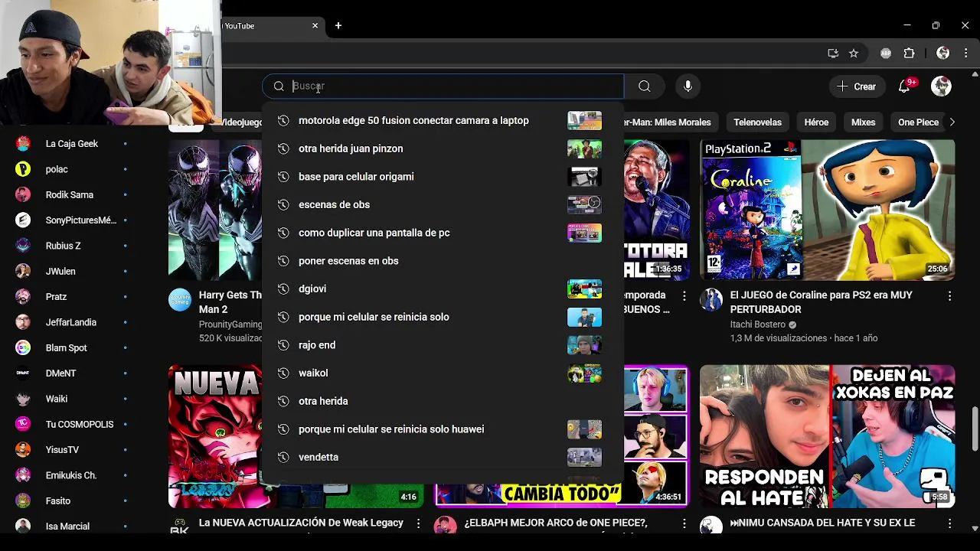Select the Héroe filter chip

[x=816, y=122]
